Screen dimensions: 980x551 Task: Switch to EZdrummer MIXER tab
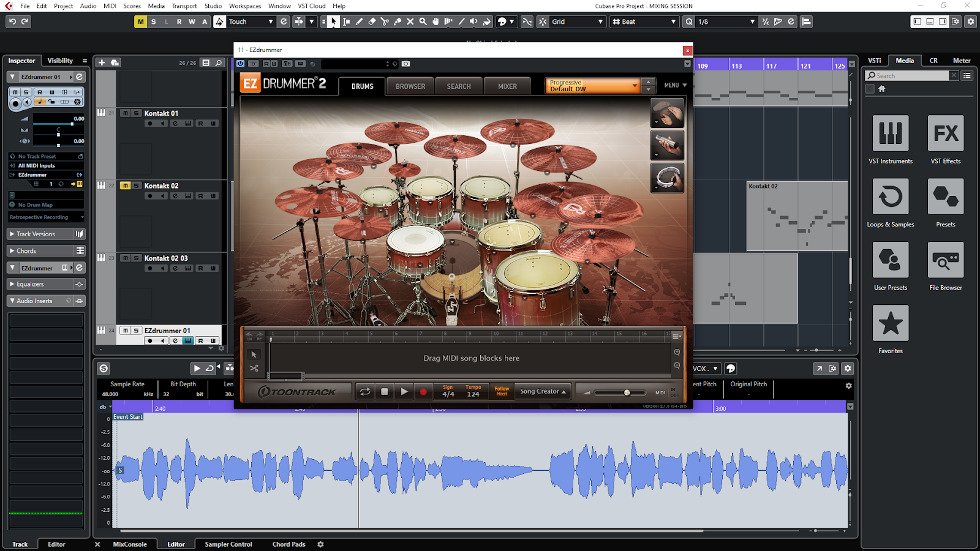(507, 86)
